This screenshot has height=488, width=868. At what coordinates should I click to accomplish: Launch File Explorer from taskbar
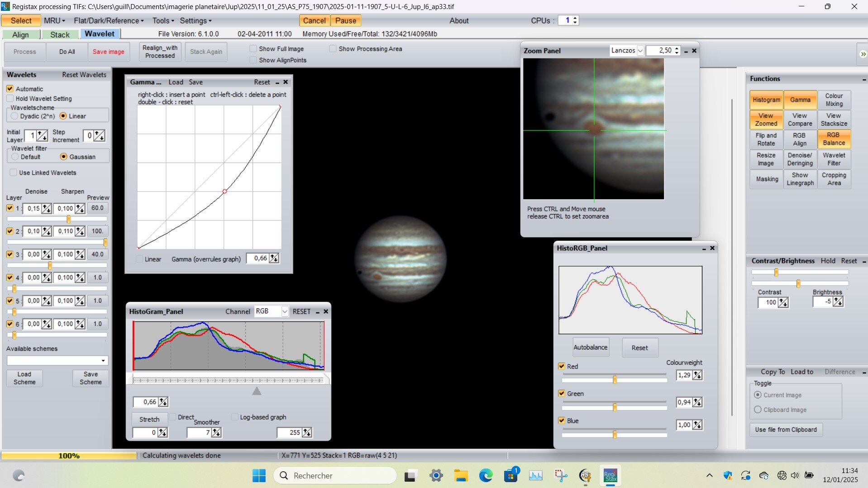tap(461, 475)
